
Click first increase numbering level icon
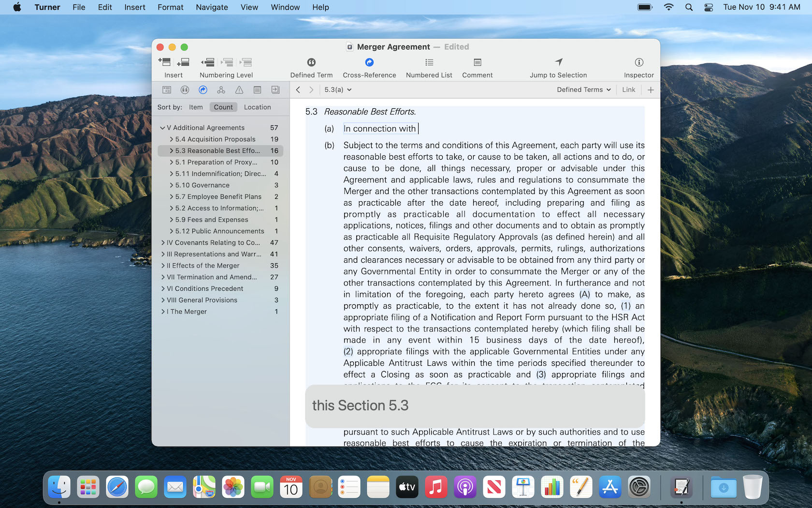pyautogui.click(x=227, y=62)
